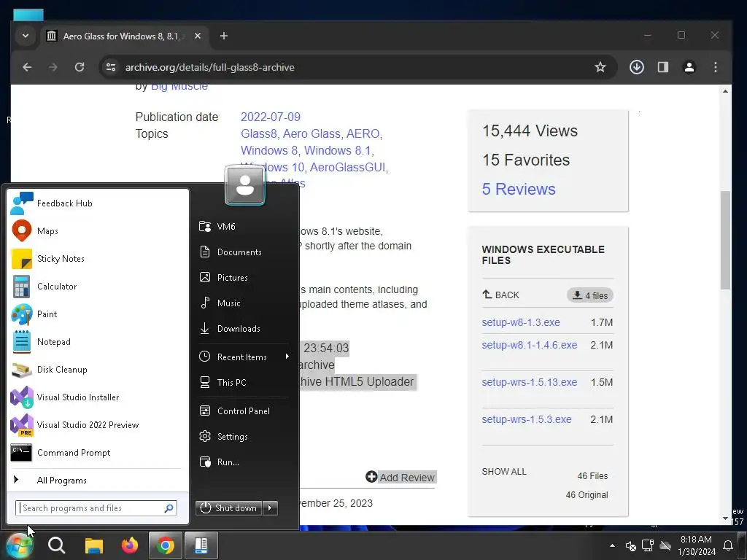Expand Recent Items submenu arrow
Screen dimensions: 747x560
point(287,357)
